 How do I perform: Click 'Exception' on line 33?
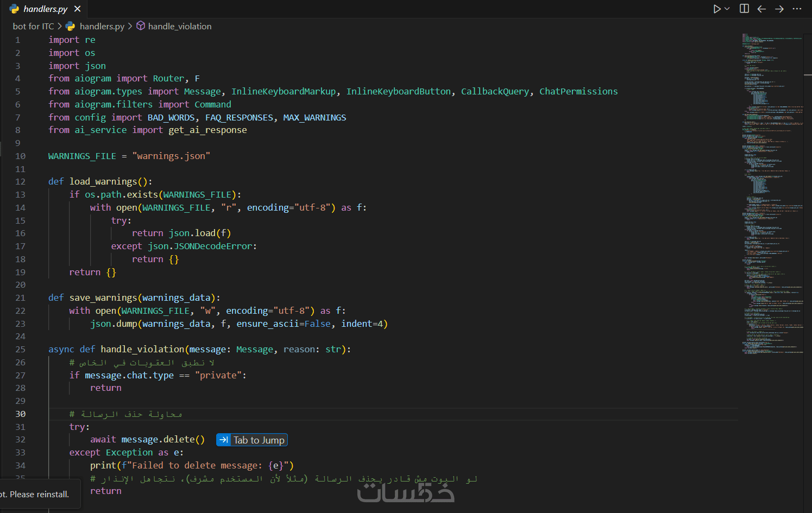(129, 452)
